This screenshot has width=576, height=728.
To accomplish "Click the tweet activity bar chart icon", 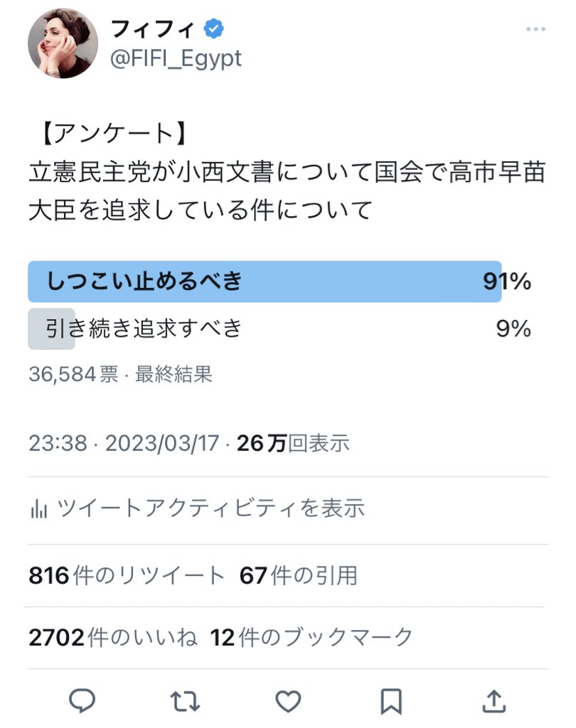I will pos(39,508).
